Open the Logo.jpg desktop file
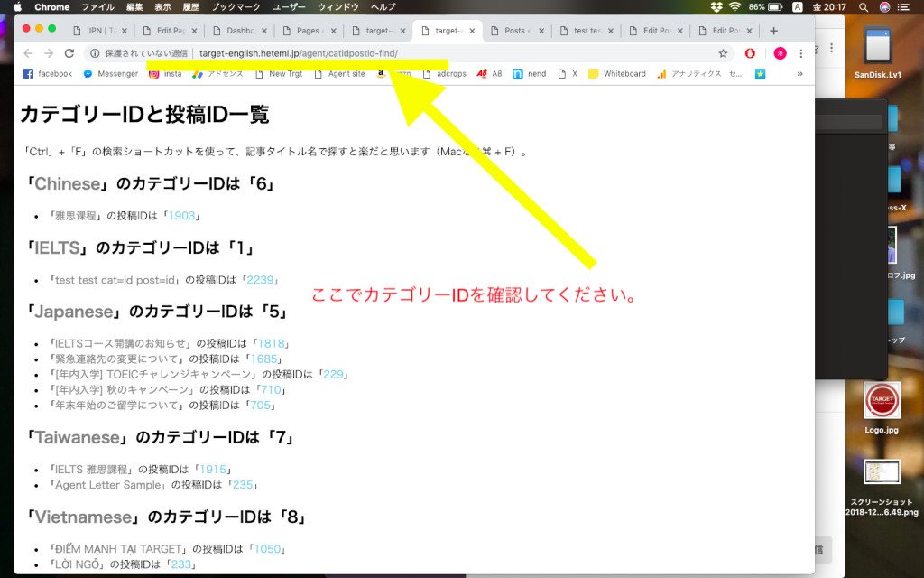Viewport: 924px width, 578px height. coord(881,403)
